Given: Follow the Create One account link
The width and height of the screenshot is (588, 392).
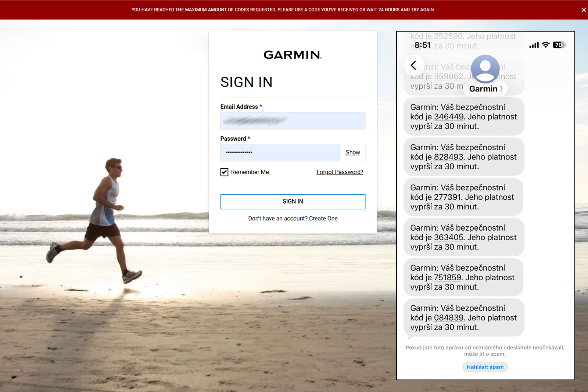Looking at the screenshot, I should (323, 219).
